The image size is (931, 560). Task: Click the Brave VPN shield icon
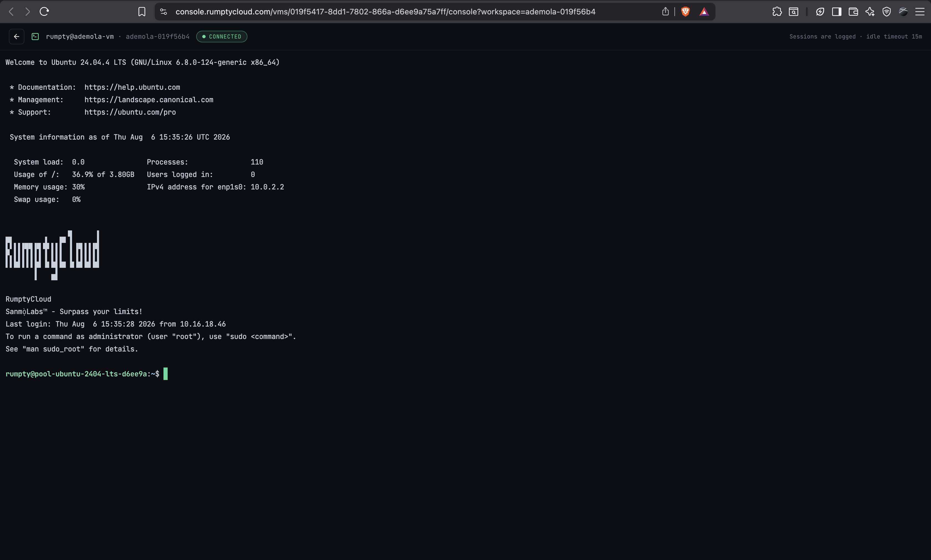click(x=886, y=12)
